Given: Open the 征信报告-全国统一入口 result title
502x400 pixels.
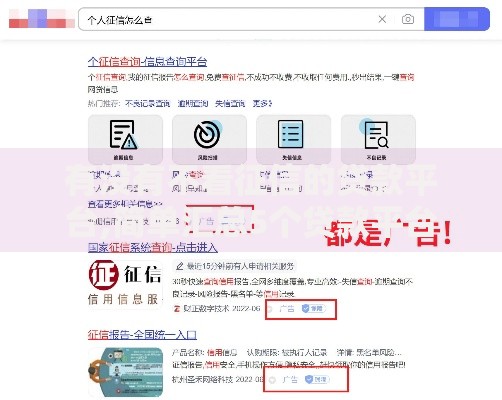Looking at the screenshot, I should pos(142,335).
